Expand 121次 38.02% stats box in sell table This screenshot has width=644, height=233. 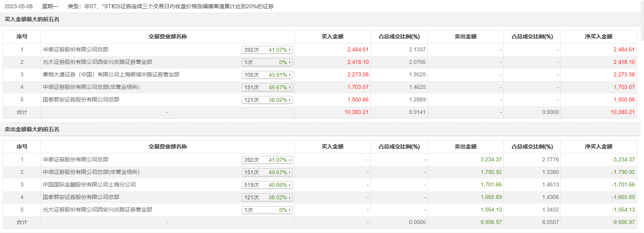tap(267, 197)
